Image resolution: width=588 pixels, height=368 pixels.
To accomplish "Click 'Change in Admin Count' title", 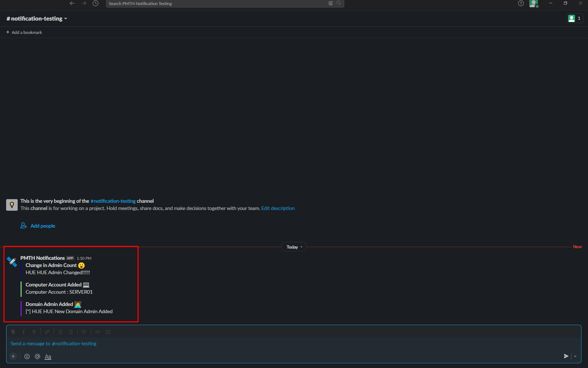I will coord(51,265).
